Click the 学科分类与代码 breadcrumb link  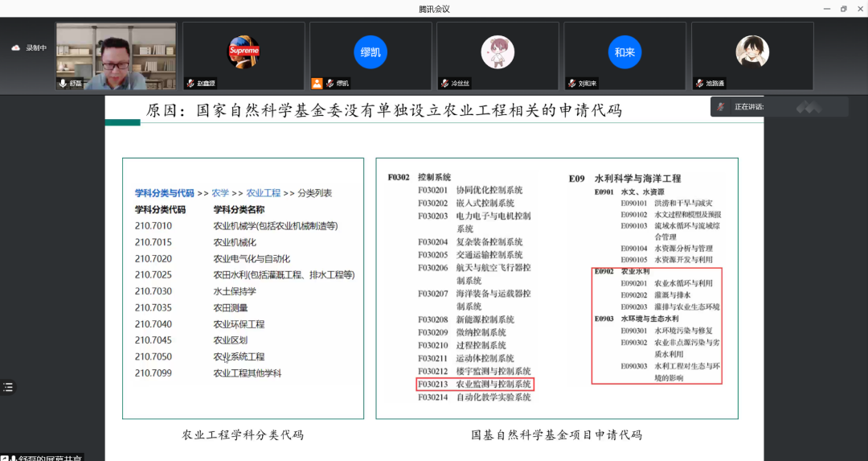point(164,193)
